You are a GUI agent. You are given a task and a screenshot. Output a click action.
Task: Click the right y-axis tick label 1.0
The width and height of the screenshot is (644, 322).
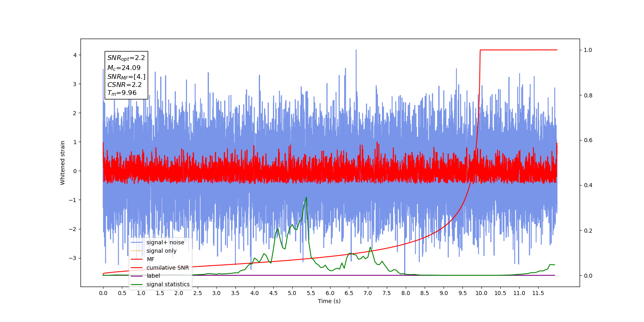(x=588, y=50)
